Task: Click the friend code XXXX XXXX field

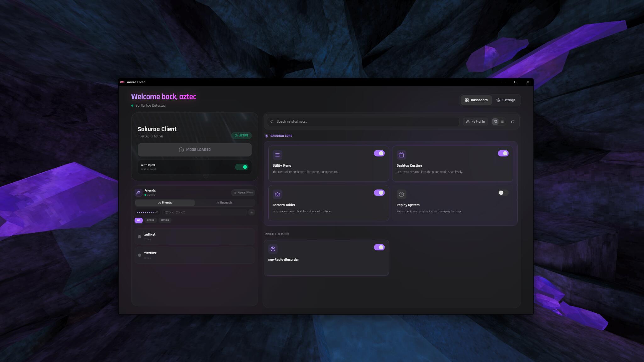Action: click(x=204, y=212)
